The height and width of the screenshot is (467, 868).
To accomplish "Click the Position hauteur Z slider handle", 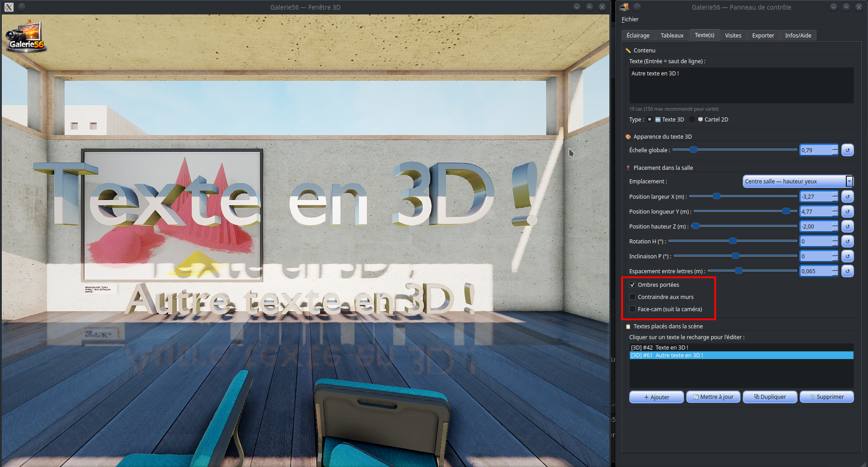I will click(x=696, y=226).
